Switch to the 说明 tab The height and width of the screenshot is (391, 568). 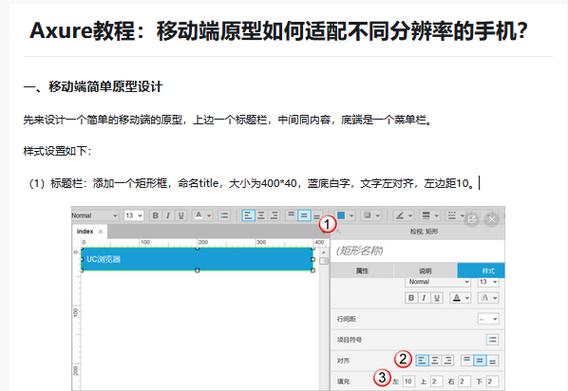point(425,271)
